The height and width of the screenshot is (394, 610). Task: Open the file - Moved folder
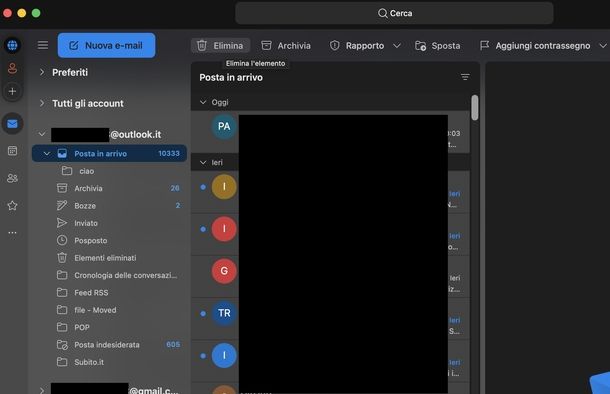point(109,310)
